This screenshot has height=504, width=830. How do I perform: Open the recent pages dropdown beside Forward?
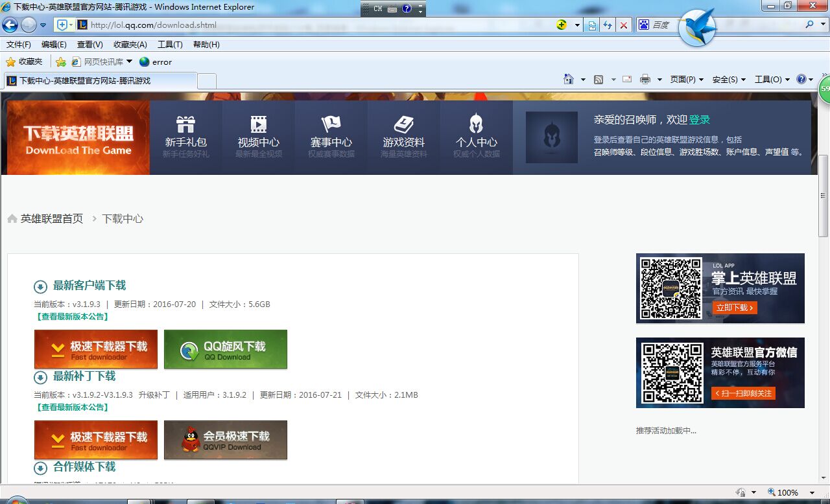(43, 25)
